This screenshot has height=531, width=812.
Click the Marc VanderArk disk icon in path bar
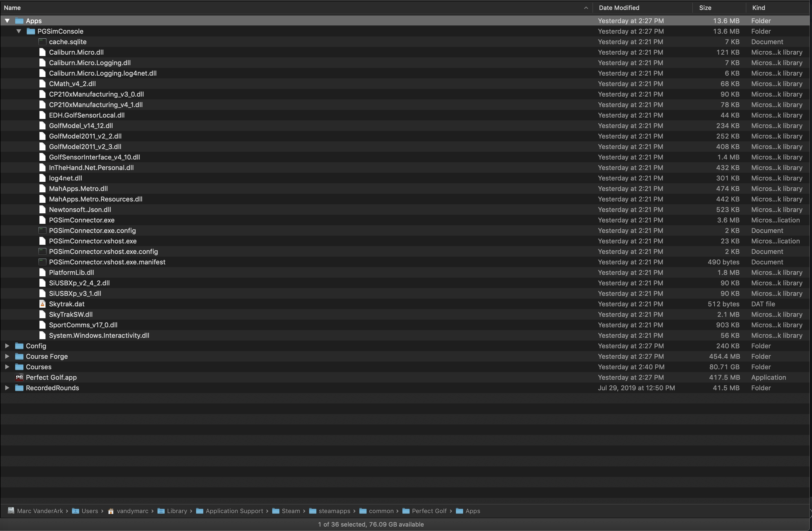tap(11, 511)
